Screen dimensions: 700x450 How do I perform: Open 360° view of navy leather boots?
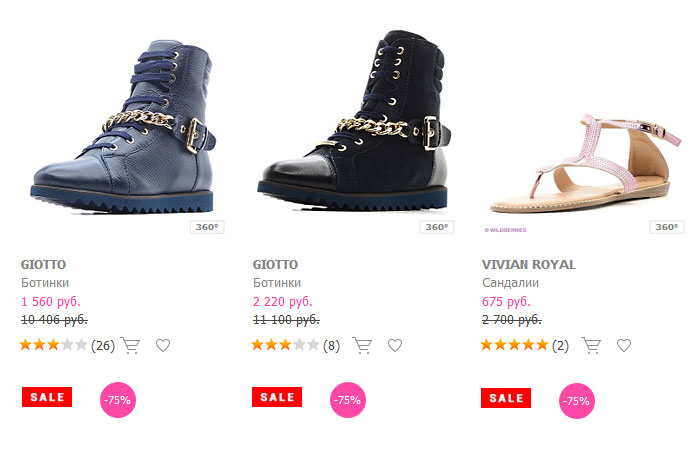coord(205,227)
